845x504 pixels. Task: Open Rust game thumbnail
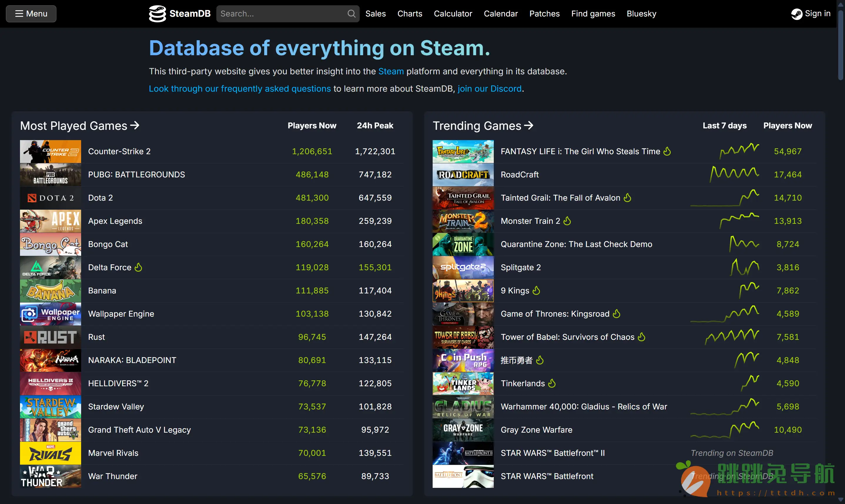(50, 337)
